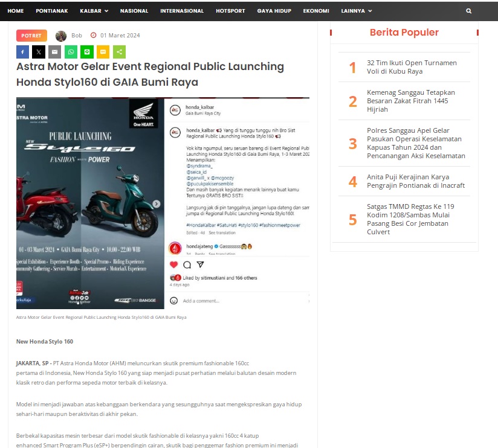Expand the LAINNYA dropdown menu
The image size is (498, 448).
357,11
